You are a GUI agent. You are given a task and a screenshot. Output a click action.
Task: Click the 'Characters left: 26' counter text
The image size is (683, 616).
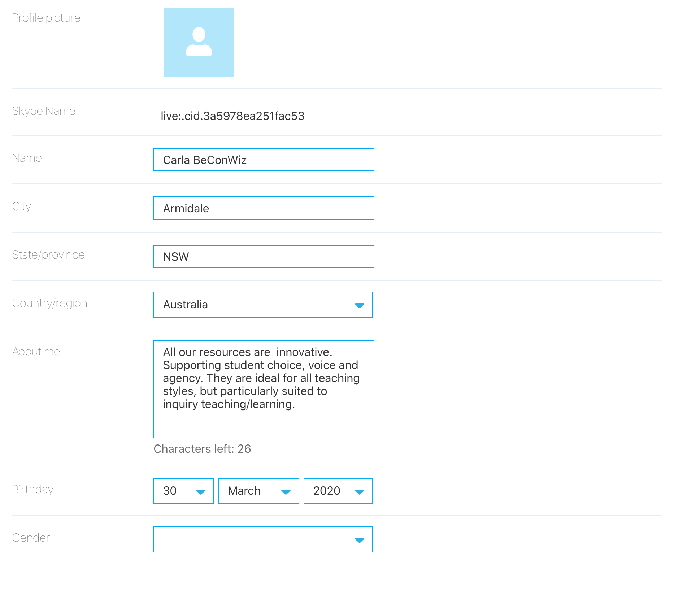(202, 449)
